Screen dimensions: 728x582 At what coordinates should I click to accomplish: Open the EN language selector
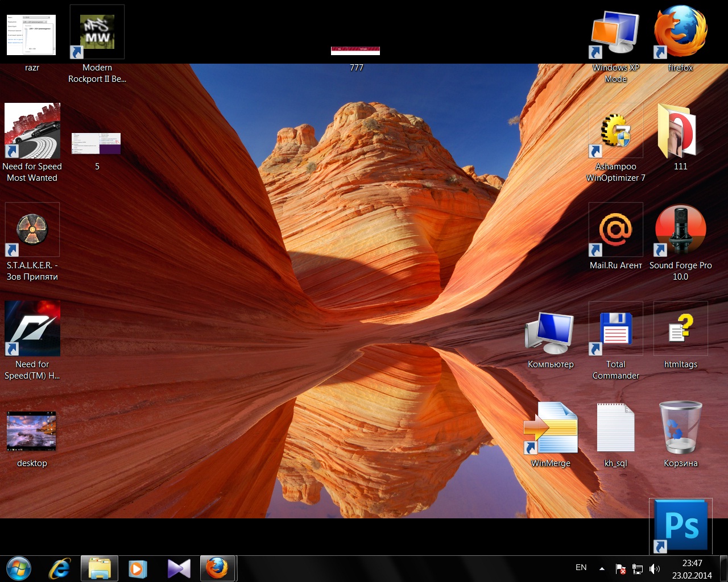pyautogui.click(x=581, y=568)
